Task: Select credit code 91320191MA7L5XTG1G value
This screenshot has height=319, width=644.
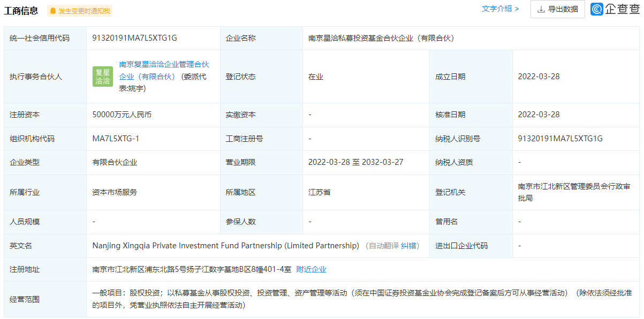Action: pos(134,38)
